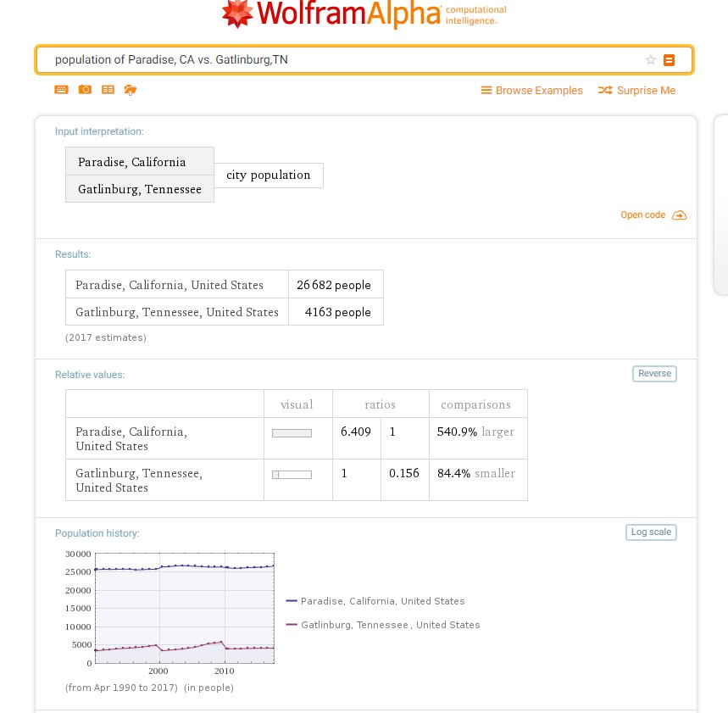Click the Reverse button
This screenshot has width=728, height=713.
(x=654, y=373)
